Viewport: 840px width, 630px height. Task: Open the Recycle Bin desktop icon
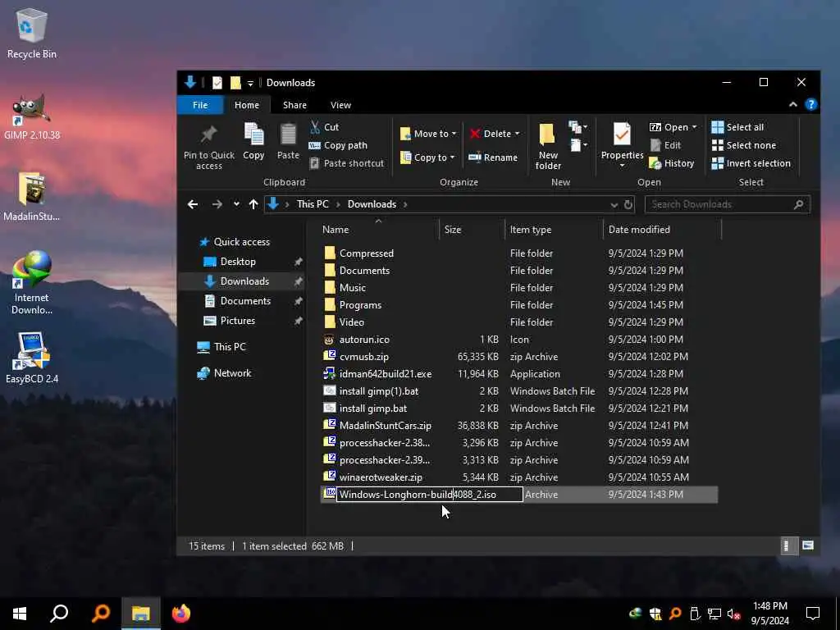pyautogui.click(x=32, y=33)
